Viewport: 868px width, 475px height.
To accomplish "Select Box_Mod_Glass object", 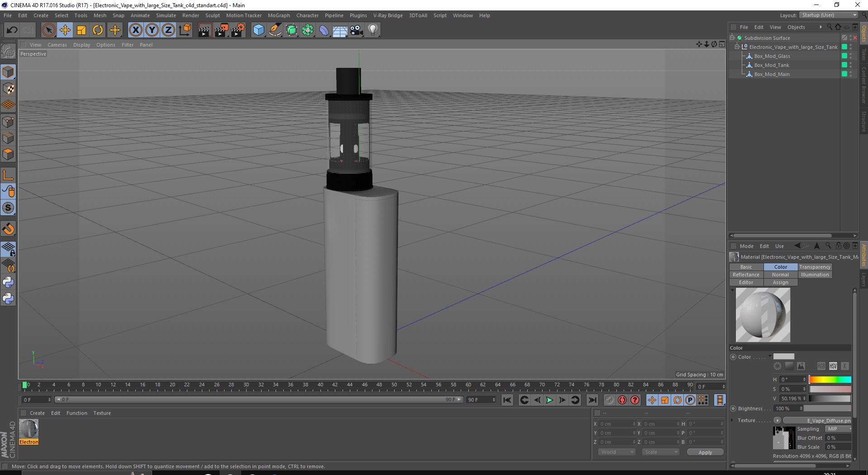I will [772, 56].
